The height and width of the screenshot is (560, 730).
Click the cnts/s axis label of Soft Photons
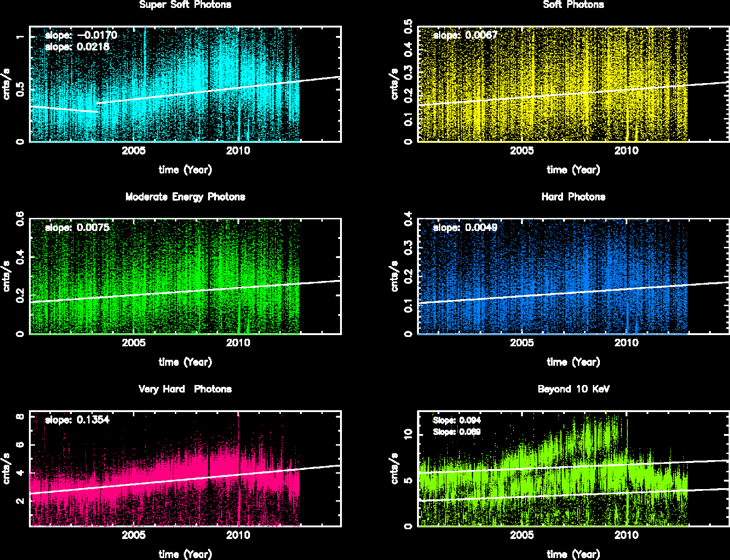coord(395,84)
